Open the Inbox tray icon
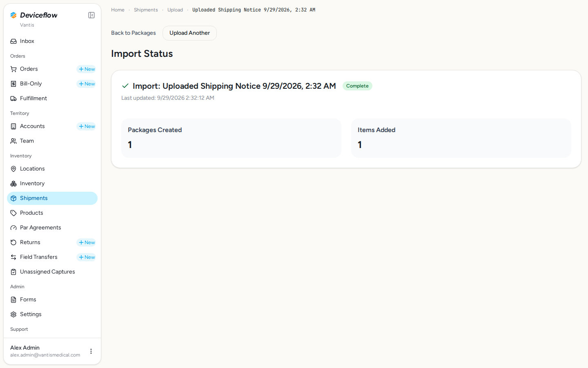The height and width of the screenshot is (368, 588). (x=13, y=41)
